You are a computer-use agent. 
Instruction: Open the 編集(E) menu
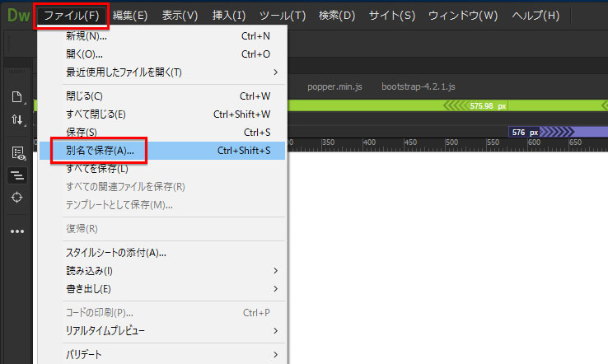[130, 16]
